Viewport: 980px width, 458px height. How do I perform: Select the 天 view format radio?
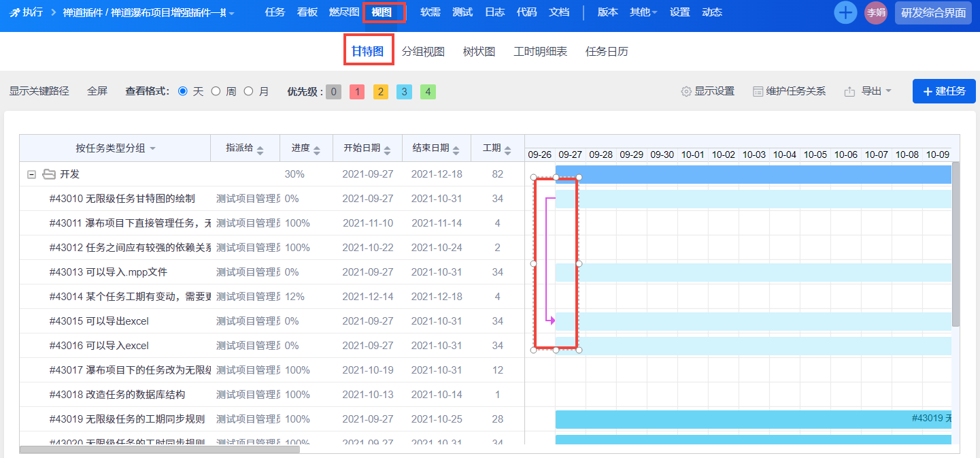pos(182,91)
